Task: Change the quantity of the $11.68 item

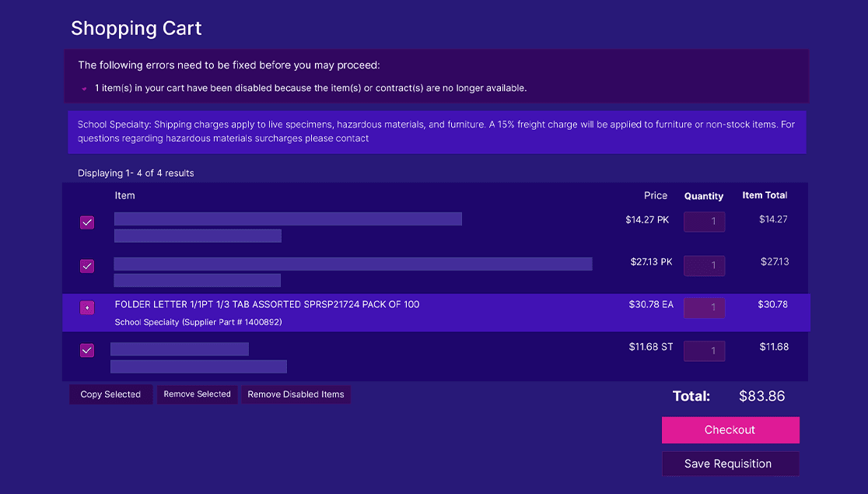Action: 704,351
